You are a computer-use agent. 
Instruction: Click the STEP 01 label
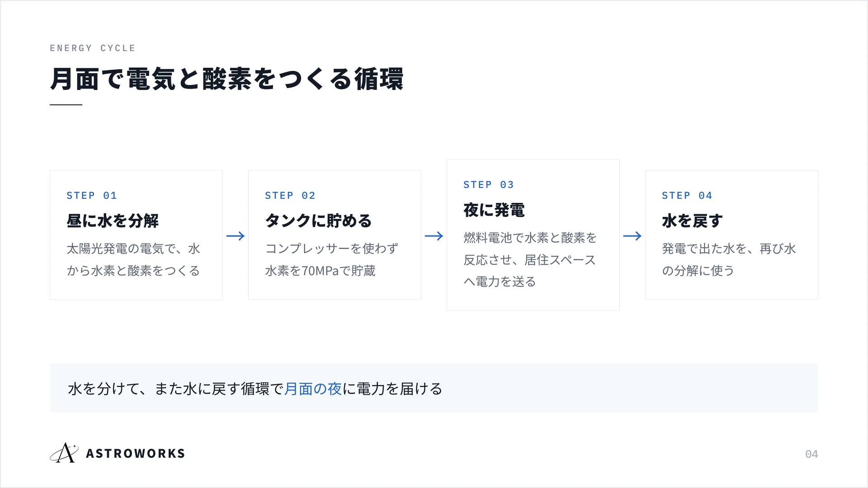(x=92, y=196)
